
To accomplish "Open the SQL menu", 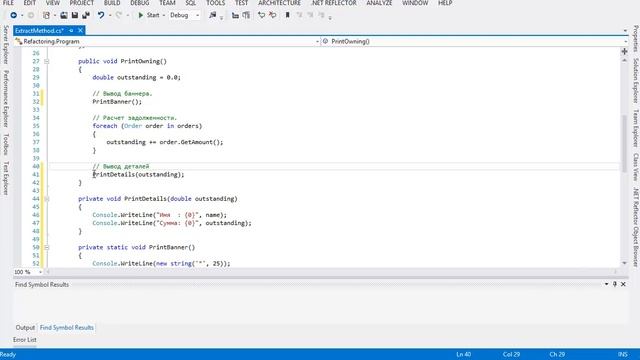I will pyautogui.click(x=191, y=3).
